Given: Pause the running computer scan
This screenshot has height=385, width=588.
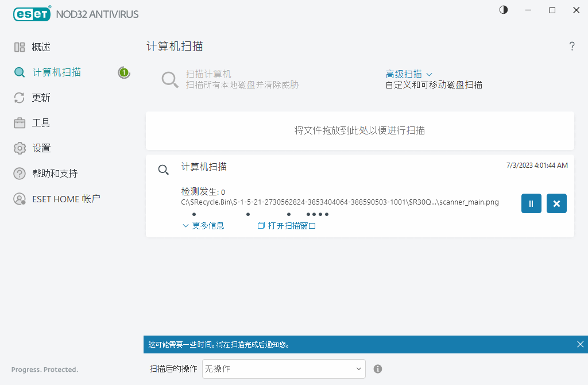Looking at the screenshot, I should 531,203.
